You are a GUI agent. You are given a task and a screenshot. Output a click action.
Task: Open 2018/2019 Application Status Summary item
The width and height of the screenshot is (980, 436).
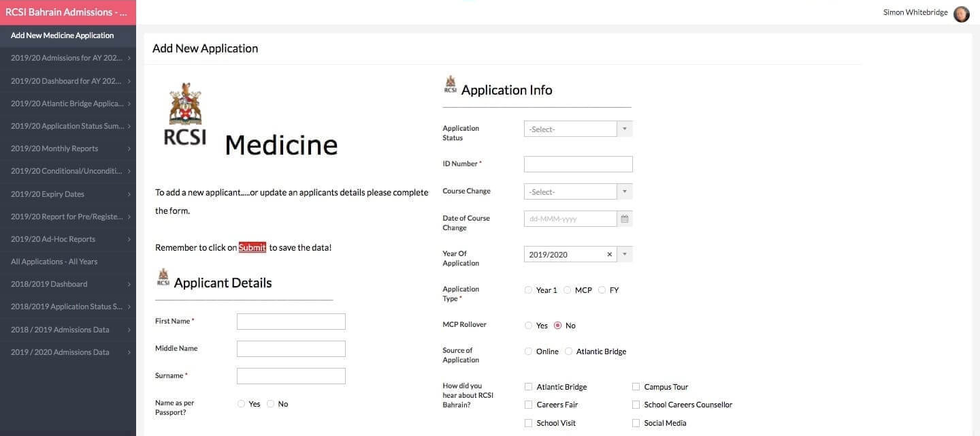click(x=68, y=307)
